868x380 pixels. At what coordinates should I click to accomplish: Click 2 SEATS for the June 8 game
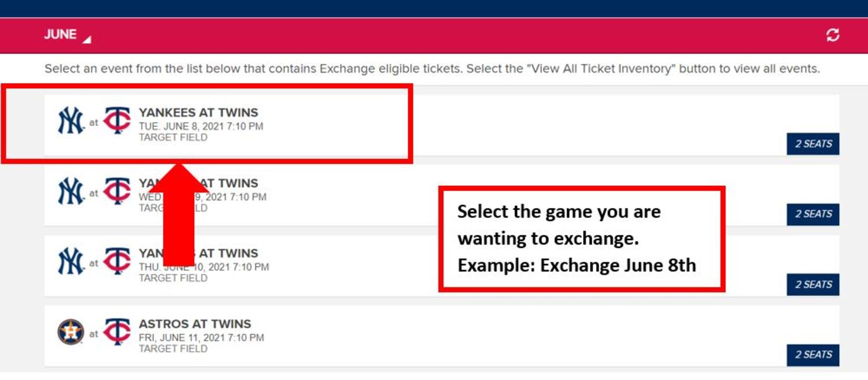813,144
